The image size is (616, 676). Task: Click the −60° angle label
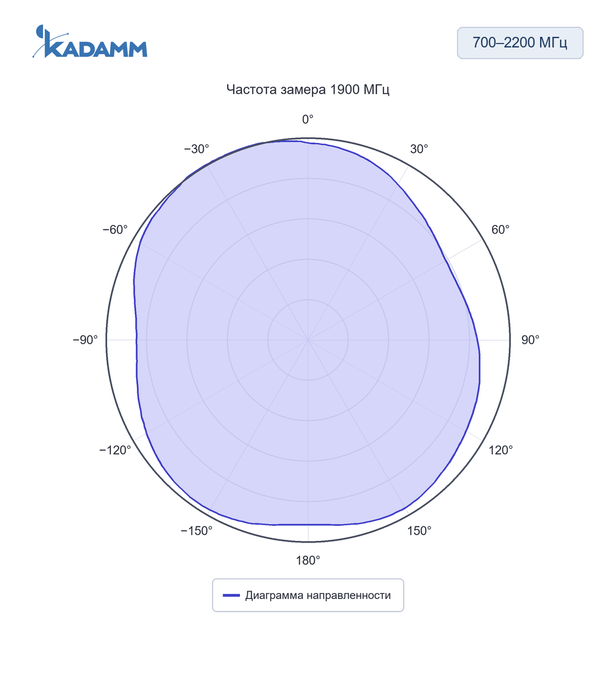pos(115,230)
